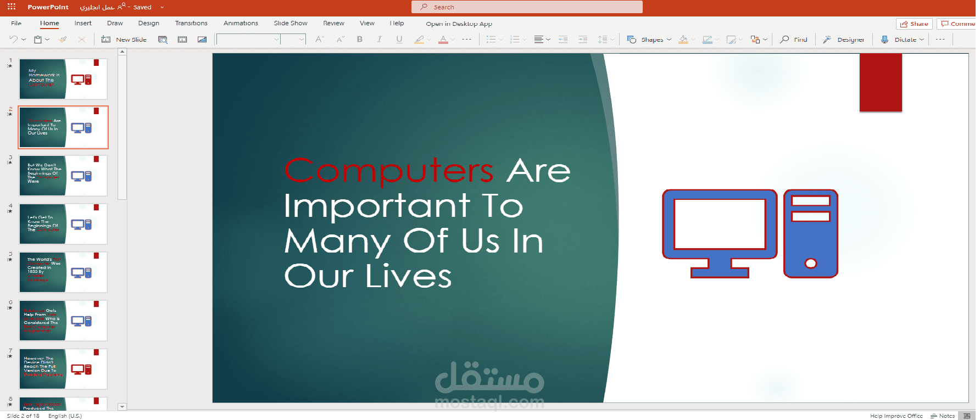The height and width of the screenshot is (420, 980).
Task: Switch to the Review tab
Action: 333,23
